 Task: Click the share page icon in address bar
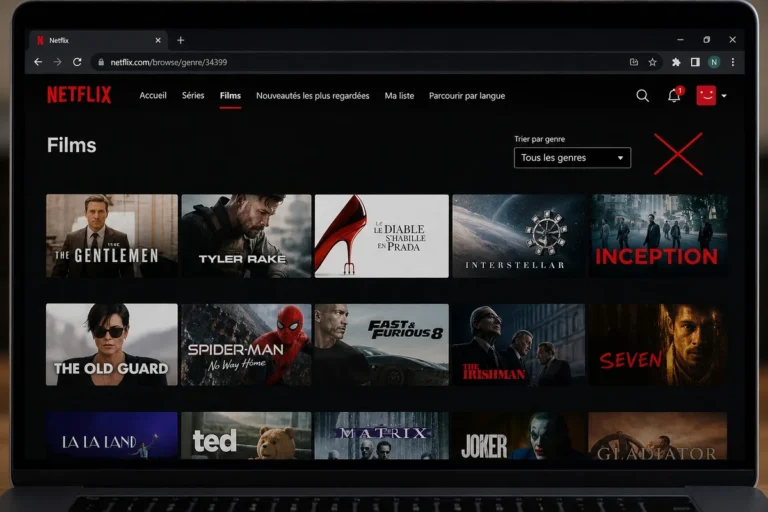(634, 62)
